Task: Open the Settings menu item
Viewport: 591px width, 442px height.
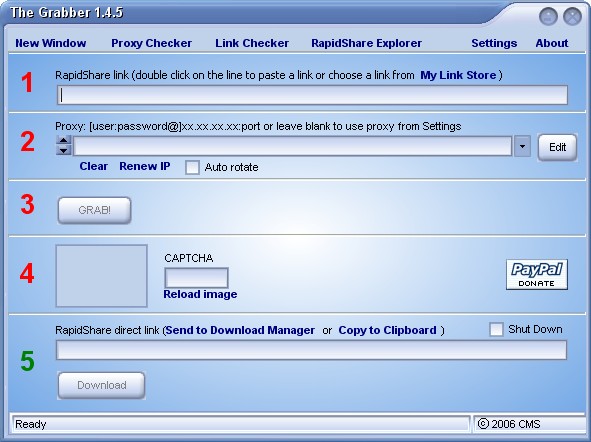Action: [494, 43]
